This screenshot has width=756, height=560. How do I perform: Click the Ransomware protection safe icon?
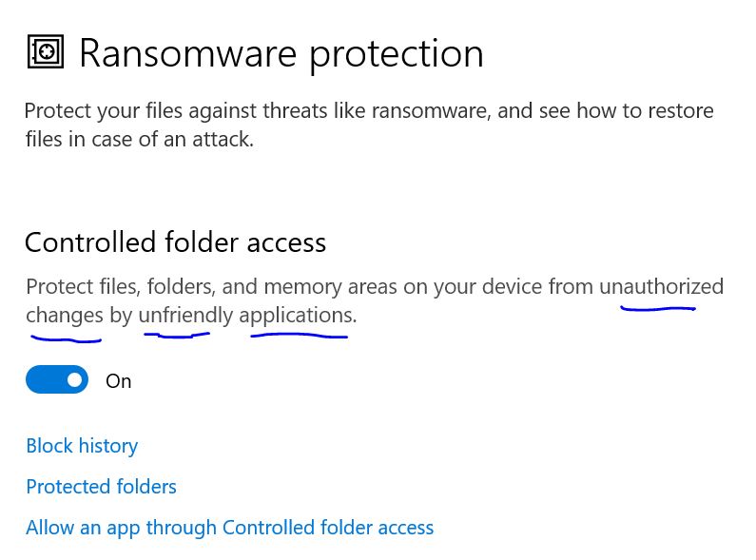[46, 51]
